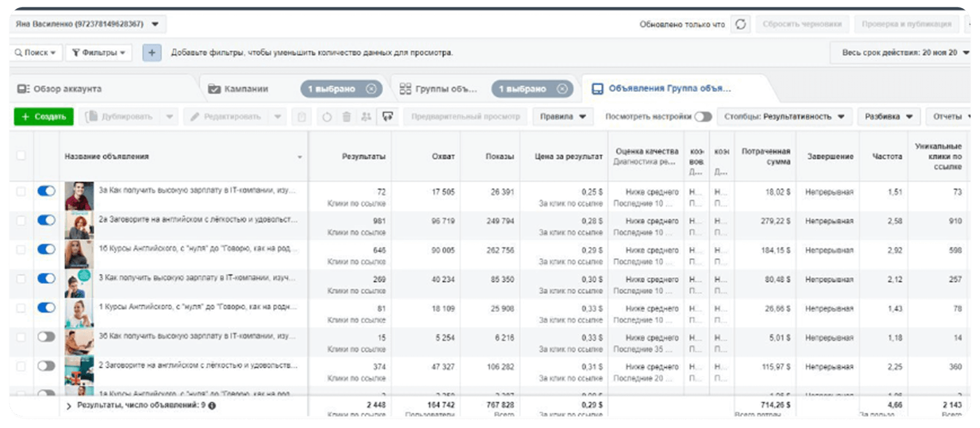The width and height of the screenshot is (980, 428).
Task: Open the date range 'Весь срок действия' dropdown
Action: (x=900, y=53)
